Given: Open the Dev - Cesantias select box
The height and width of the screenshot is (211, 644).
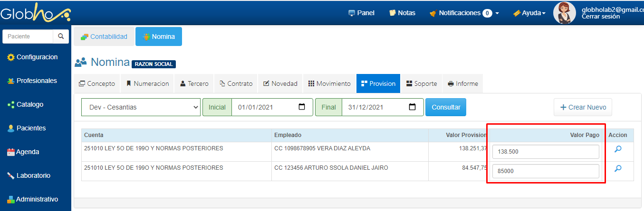Looking at the screenshot, I should [141, 107].
